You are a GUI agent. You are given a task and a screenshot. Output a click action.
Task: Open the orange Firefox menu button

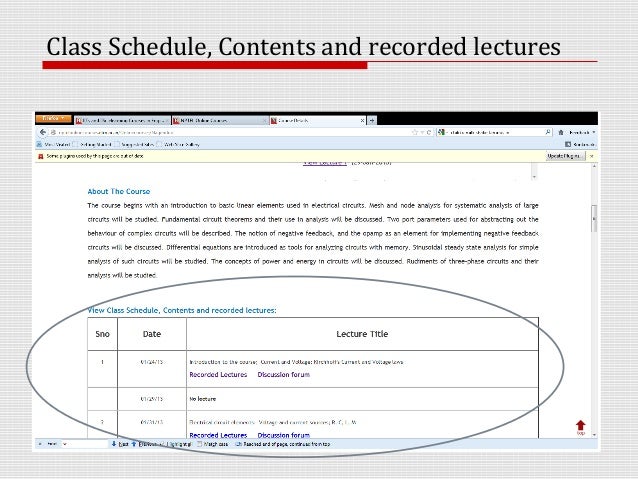point(54,118)
